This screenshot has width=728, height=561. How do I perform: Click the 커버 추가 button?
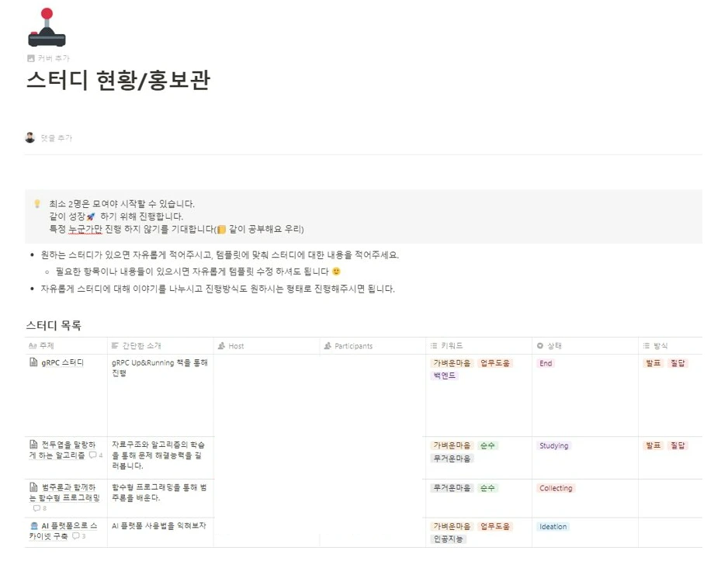pos(47,57)
